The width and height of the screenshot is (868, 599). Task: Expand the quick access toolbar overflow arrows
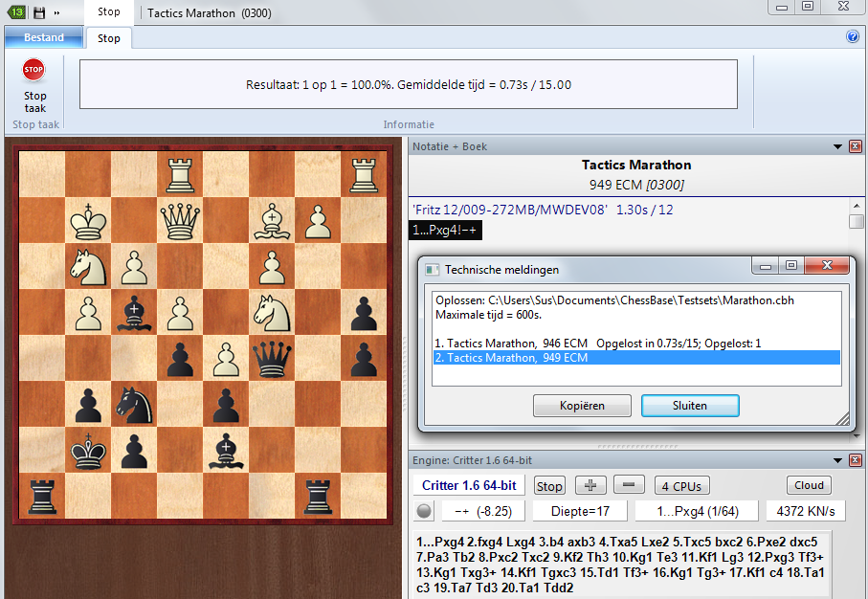point(56,12)
